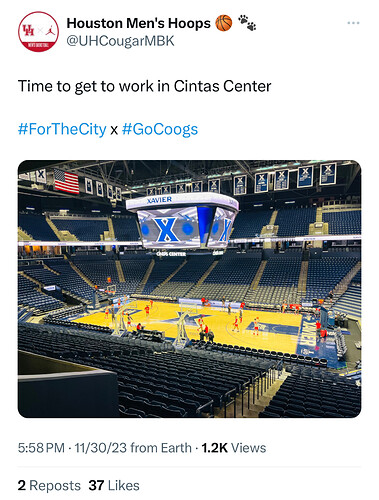The width and height of the screenshot is (379, 500).
Task: Click the 5:58 PM timestamp
Action: (41, 448)
